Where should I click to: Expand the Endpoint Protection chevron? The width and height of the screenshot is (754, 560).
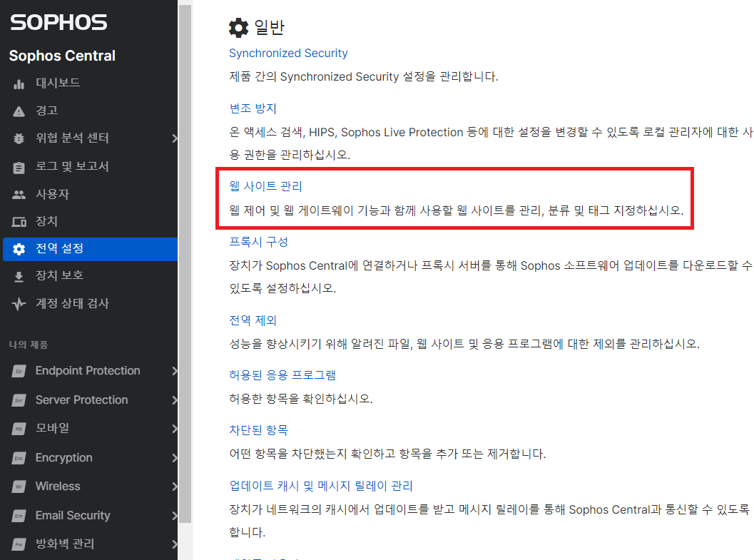pyautogui.click(x=174, y=371)
